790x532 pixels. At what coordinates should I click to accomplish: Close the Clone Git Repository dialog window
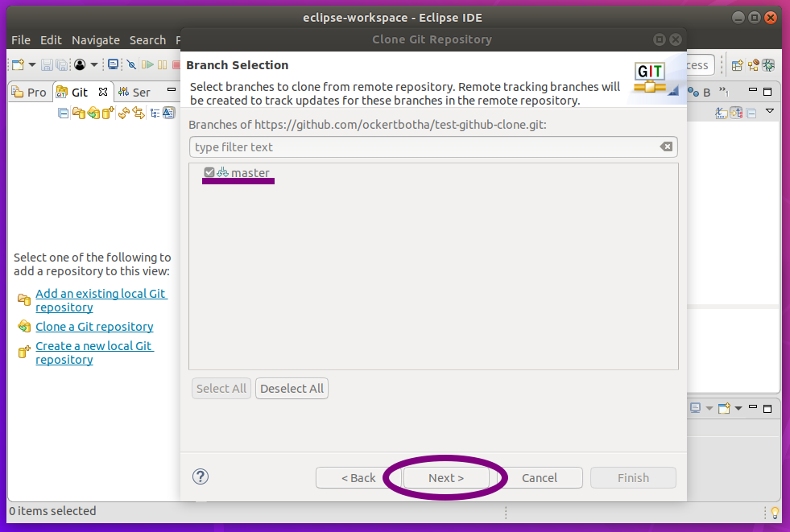676,39
